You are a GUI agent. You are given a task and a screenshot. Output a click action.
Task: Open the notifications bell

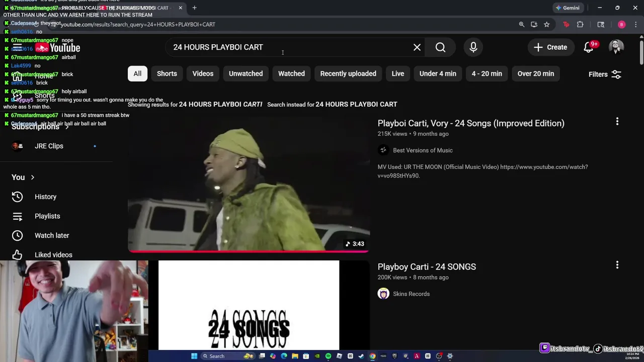coord(589,47)
